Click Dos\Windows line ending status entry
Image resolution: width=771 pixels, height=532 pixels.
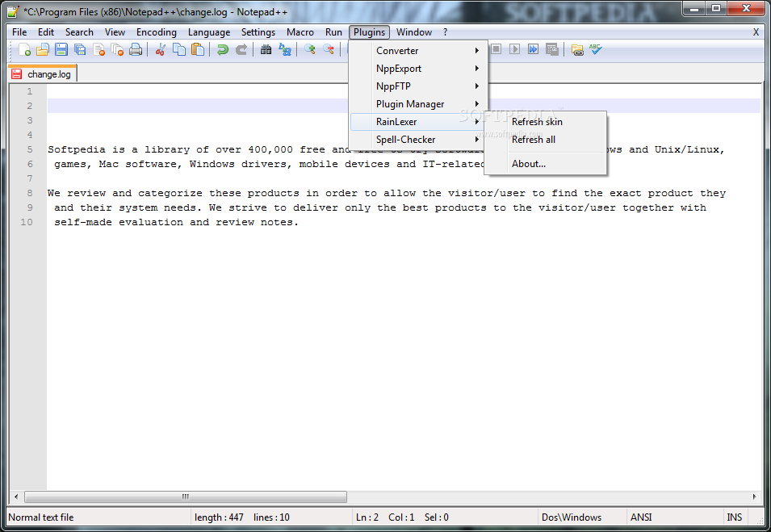pyautogui.click(x=572, y=517)
